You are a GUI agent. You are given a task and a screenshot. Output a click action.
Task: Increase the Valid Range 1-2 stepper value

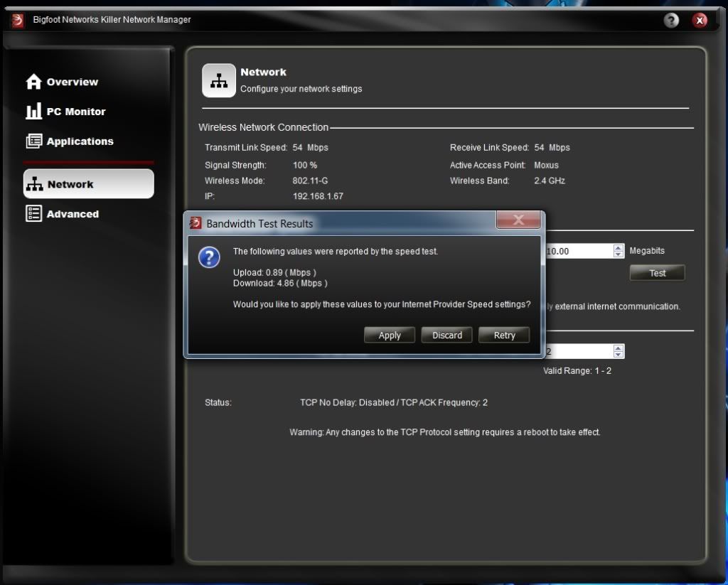618,348
